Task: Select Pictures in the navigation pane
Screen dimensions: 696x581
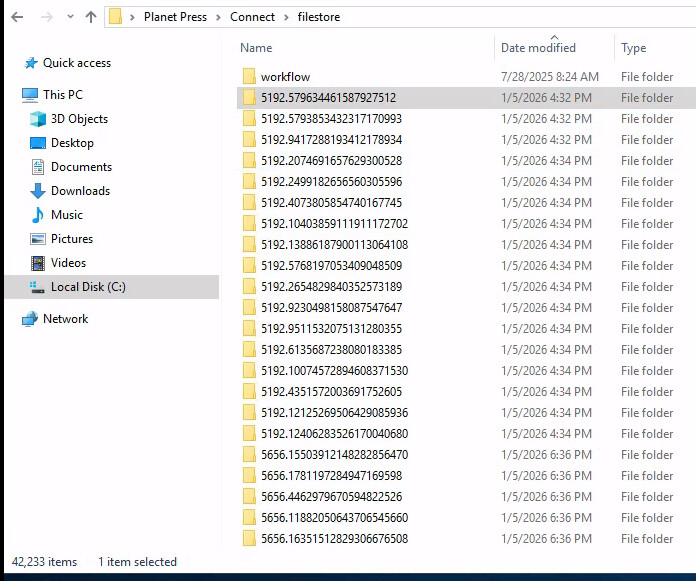Action: [x=71, y=239]
